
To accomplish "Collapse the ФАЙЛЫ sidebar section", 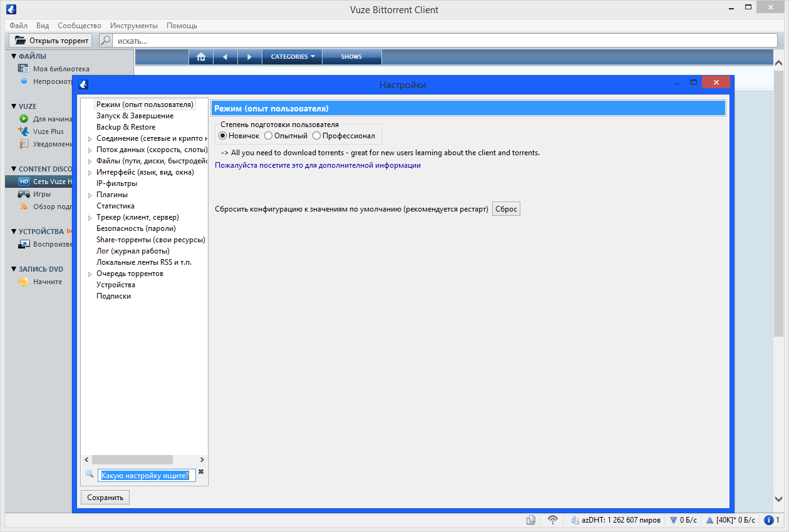I will (14, 56).
